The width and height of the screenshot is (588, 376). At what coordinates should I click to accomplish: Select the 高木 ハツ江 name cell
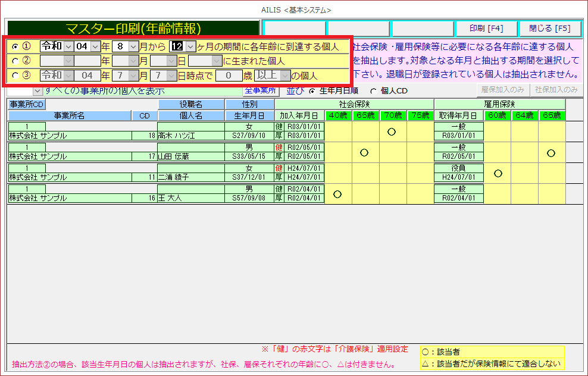190,136
